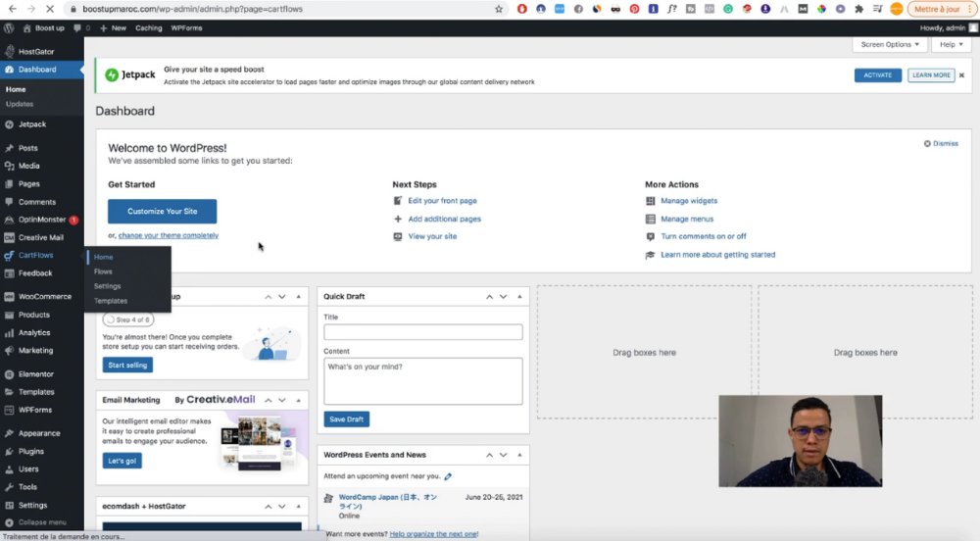Open the WordPress logo menu in admin bar
Image resolution: width=980 pixels, height=541 pixels.
[9, 28]
